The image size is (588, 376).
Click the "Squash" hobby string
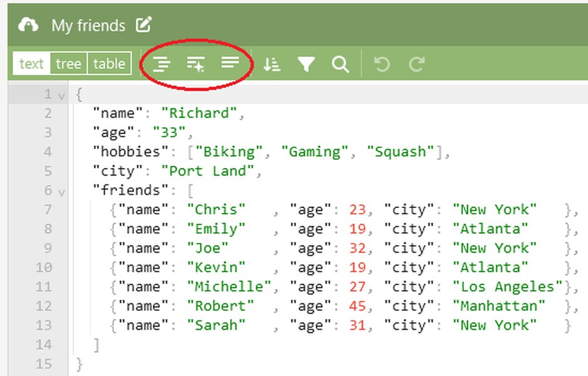401,152
